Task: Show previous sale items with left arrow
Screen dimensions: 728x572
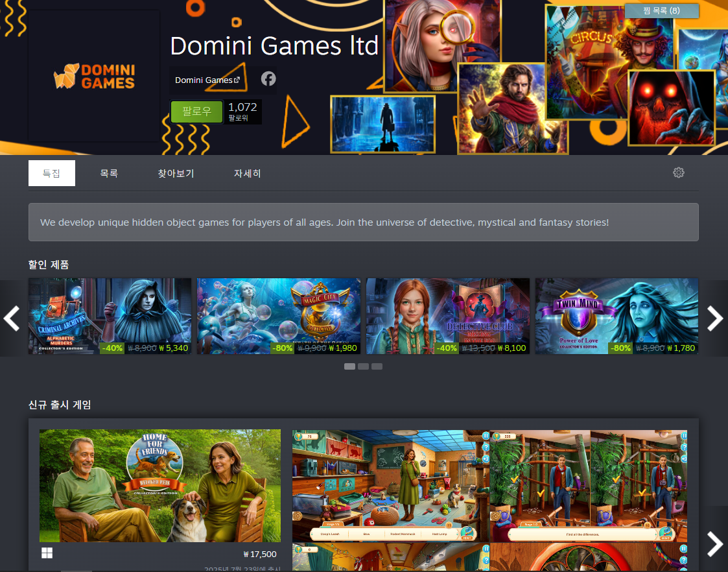Action: (11, 318)
